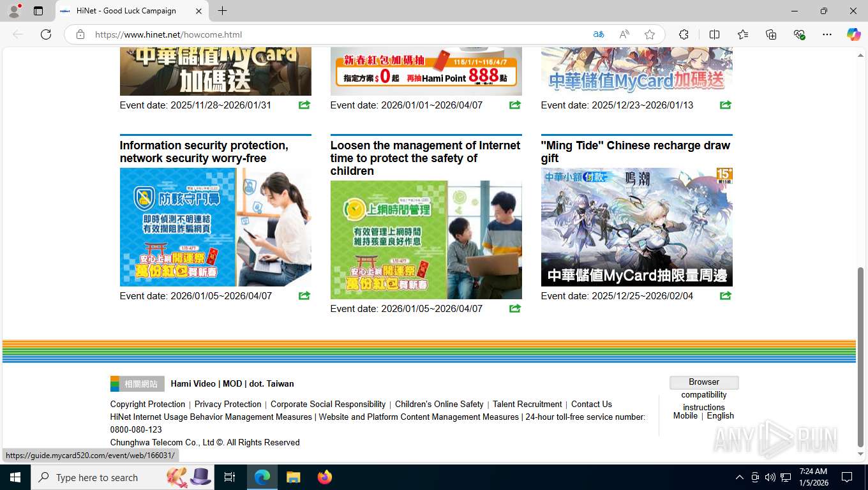Open the translate page icon
Screen dimensions: 868x490
599,34
